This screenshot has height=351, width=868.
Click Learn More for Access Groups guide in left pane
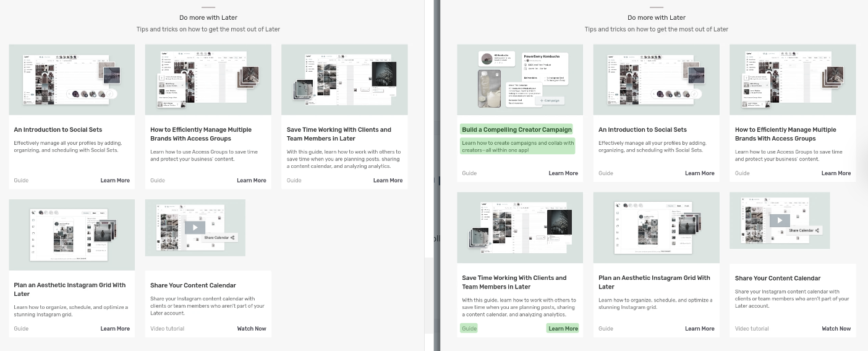(x=252, y=181)
